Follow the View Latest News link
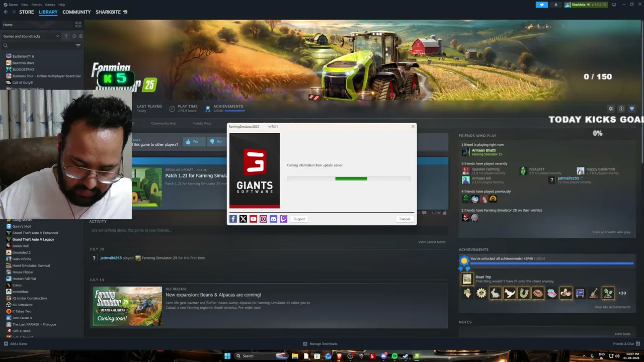This screenshot has height=362, width=644. (x=432, y=242)
